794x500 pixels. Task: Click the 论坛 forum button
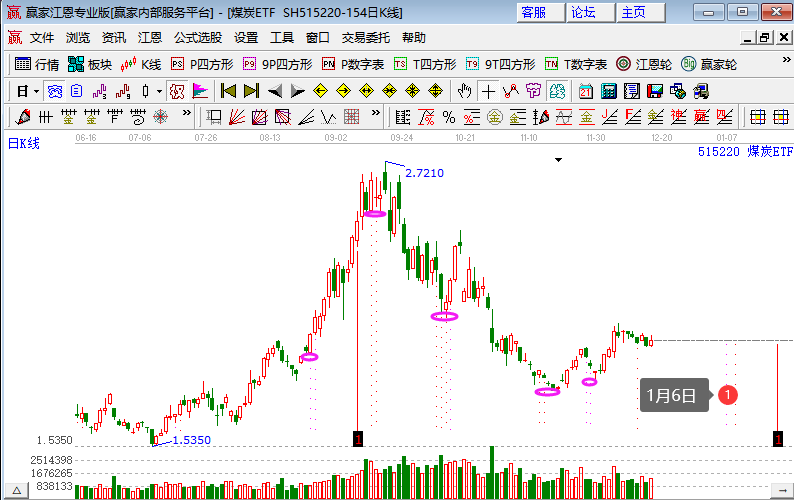pos(590,12)
